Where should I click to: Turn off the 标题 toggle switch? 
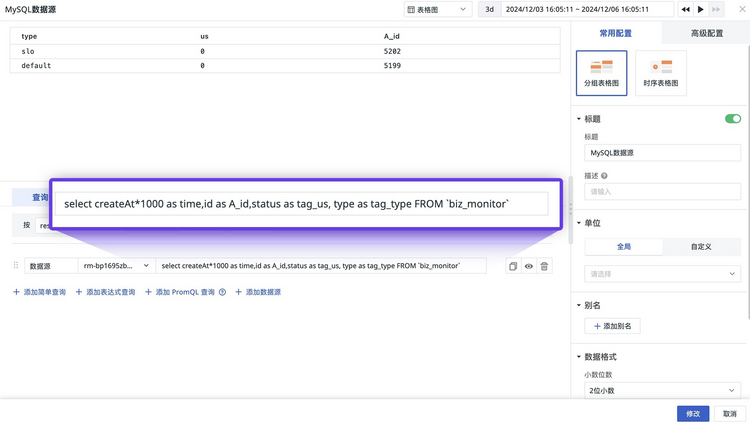coord(733,119)
